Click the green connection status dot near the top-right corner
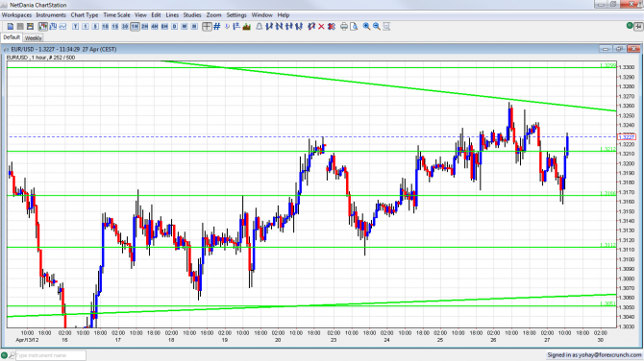The image size is (644, 361). coord(630,26)
